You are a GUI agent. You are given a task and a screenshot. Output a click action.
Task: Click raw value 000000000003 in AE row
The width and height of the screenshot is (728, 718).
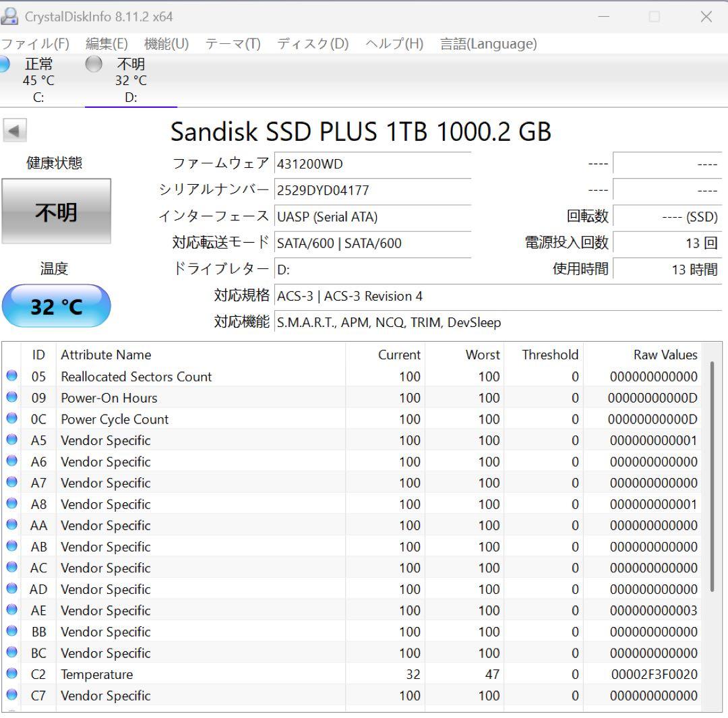tap(654, 611)
